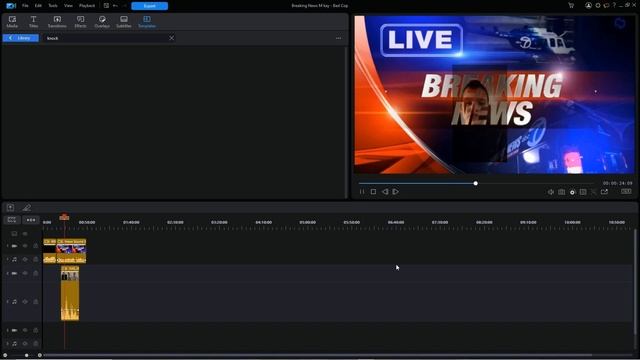
Task: Click add track button above timeline
Action: pyautogui.click(x=10, y=208)
